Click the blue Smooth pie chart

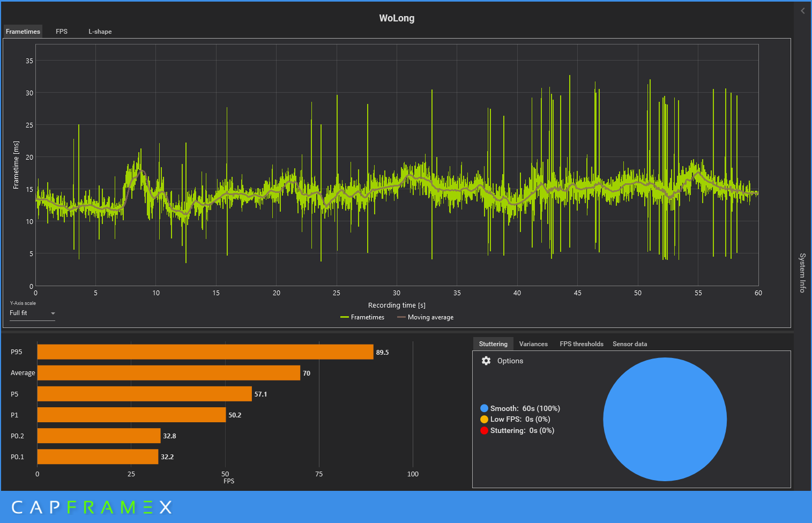click(x=665, y=419)
